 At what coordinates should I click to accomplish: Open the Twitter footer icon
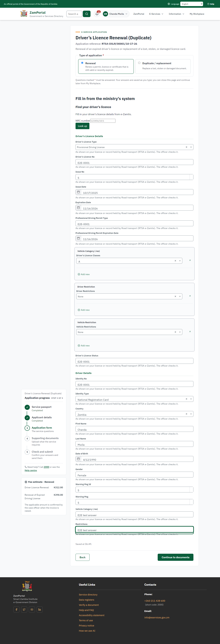pyautogui.click(x=24, y=609)
